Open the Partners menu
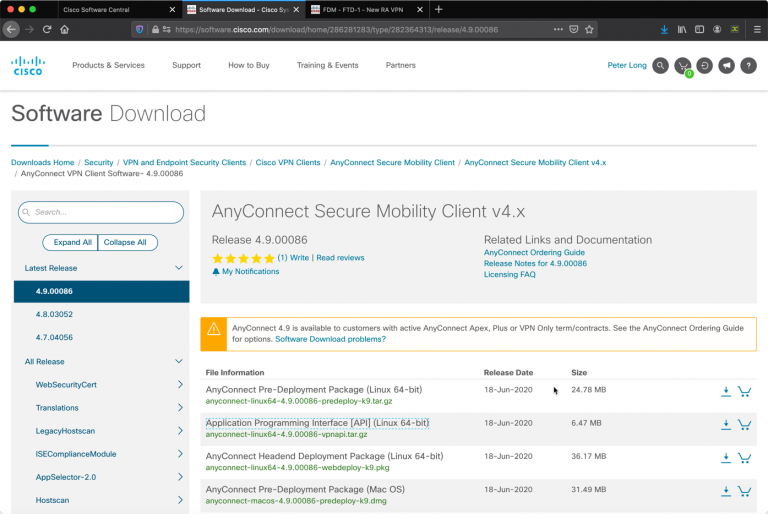Viewport: 768px width, 514px height. click(401, 65)
